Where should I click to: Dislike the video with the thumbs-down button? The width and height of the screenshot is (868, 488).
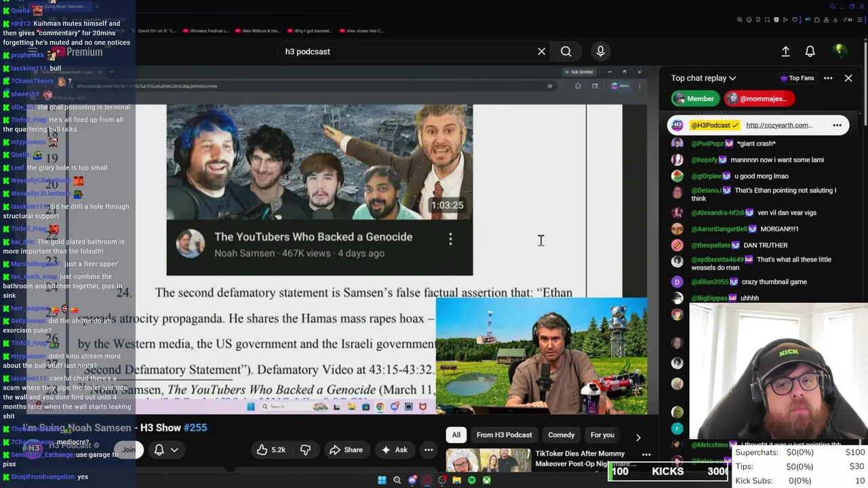305,450
